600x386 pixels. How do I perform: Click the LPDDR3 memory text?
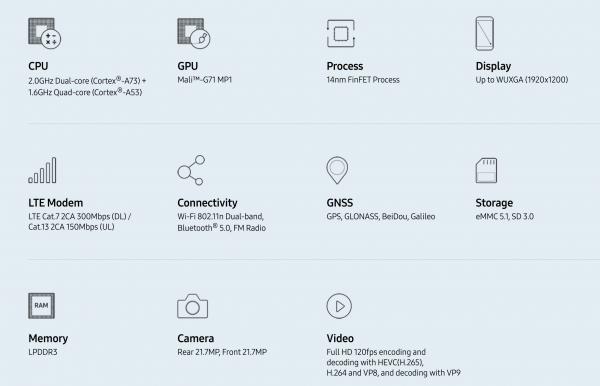42,352
